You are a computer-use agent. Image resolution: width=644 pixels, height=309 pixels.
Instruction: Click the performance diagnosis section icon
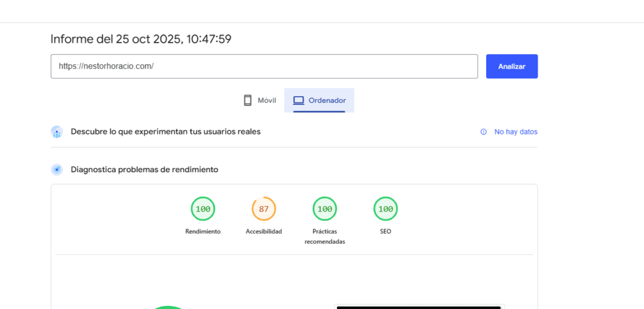tap(57, 170)
